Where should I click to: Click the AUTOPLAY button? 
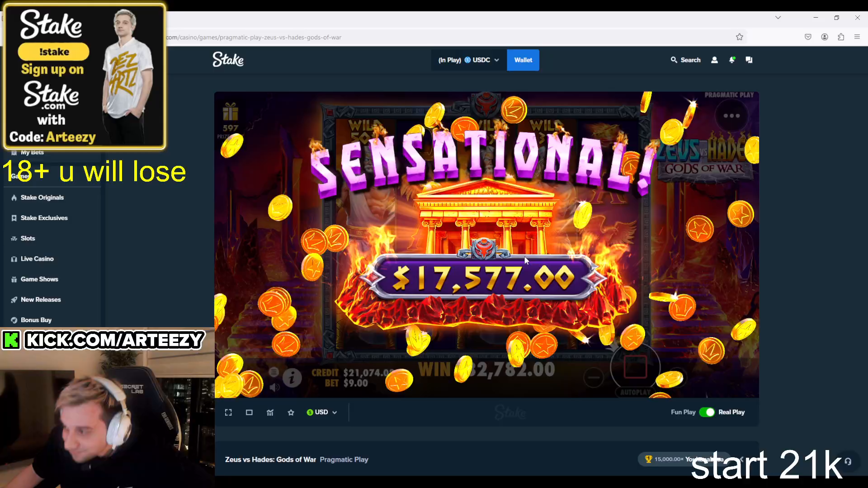point(635,392)
